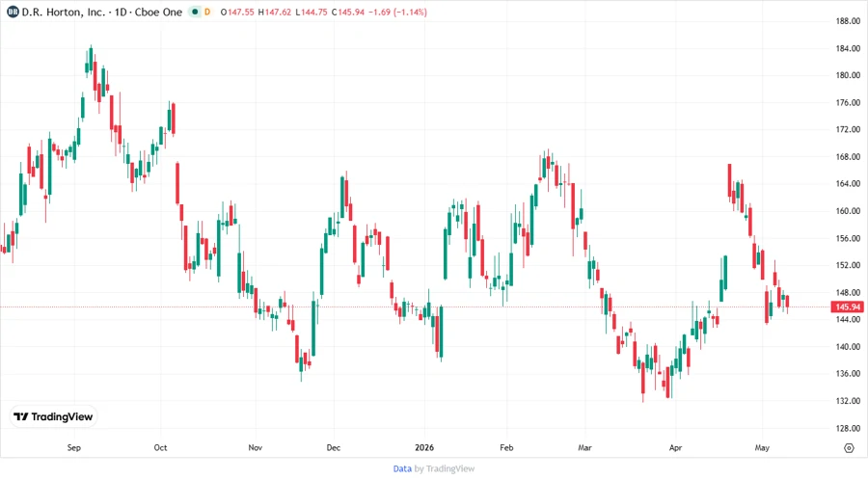Click the Nov label on time axis

pos(255,448)
